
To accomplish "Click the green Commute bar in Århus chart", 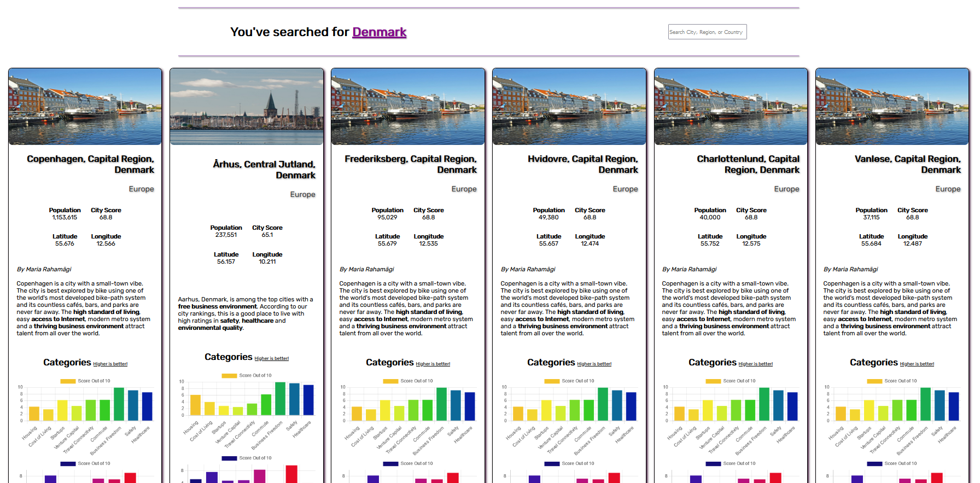I will [x=266, y=405].
